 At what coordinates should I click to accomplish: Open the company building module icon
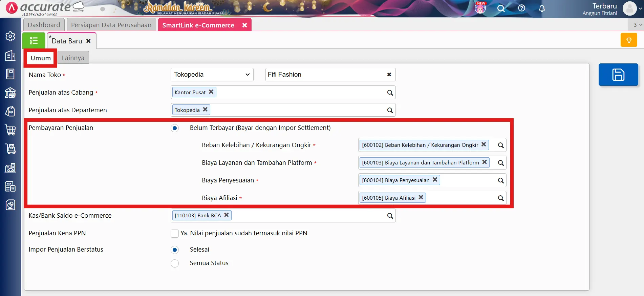[x=10, y=55]
